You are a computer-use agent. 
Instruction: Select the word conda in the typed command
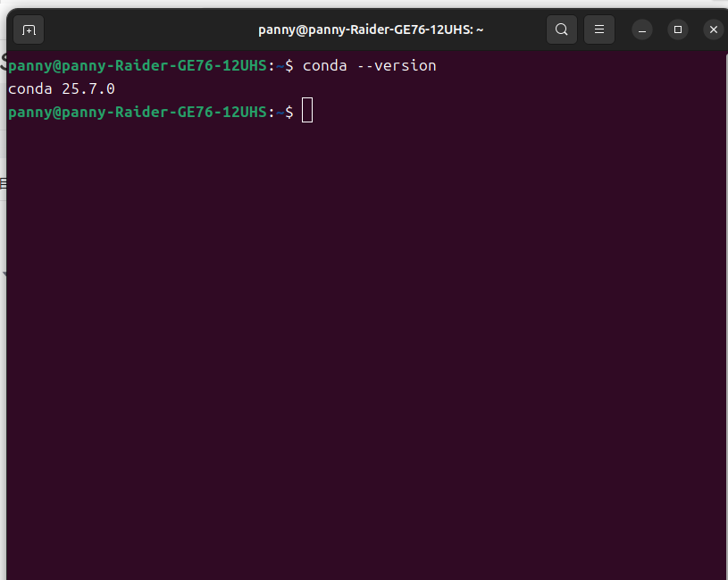tap(324, 65)
